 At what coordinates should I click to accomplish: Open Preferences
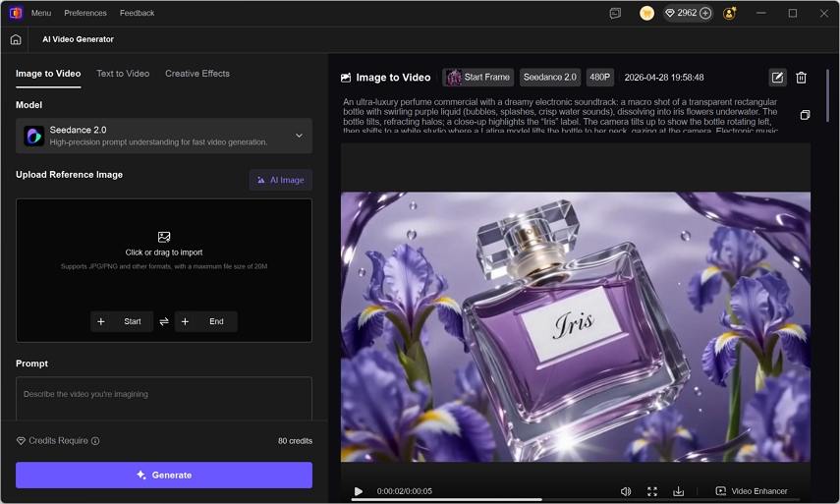(x=85, y=13)
